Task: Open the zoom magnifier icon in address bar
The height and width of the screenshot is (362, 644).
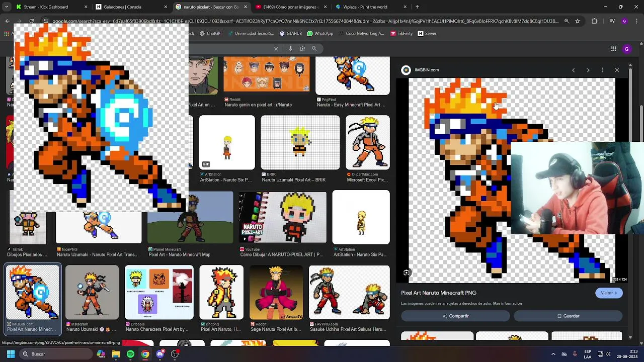Action: [x=567, y=21]
